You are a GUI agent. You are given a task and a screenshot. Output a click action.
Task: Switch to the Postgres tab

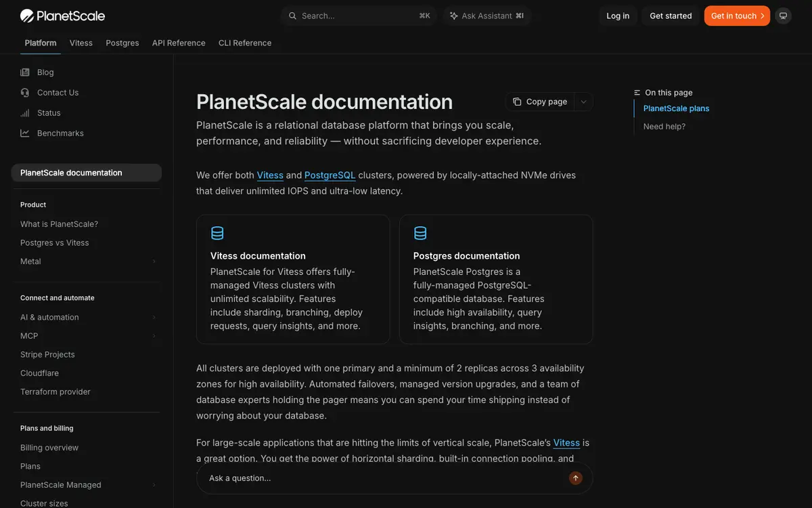point(122,43)
